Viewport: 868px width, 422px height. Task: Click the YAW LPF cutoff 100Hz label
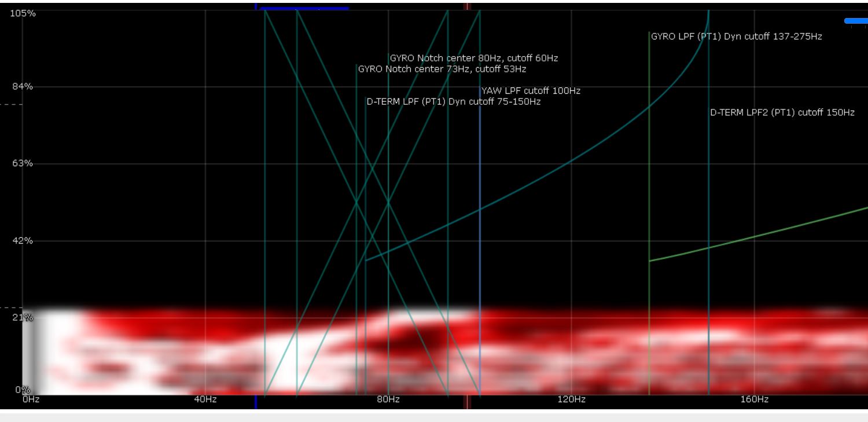[x=531, y=91]
